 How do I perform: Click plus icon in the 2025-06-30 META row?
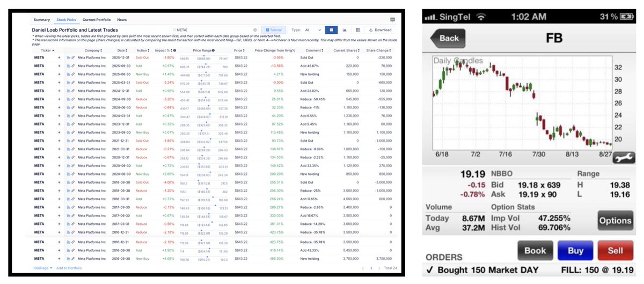click(59, 74)
